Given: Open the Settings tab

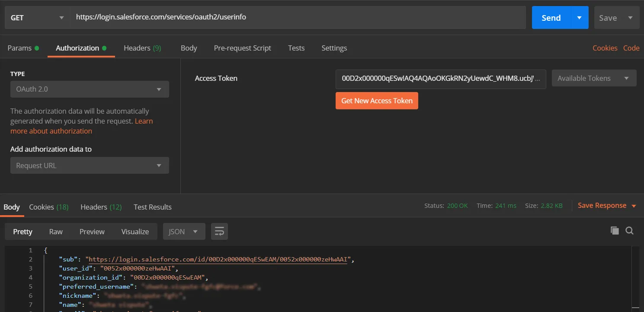Looking at the screenshot, I should 334,48.
